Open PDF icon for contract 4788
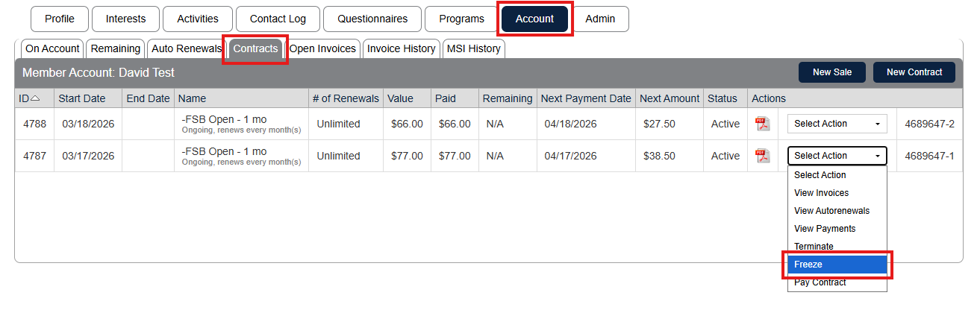Viewport: 980px width, 310px height. pos(762,124)
